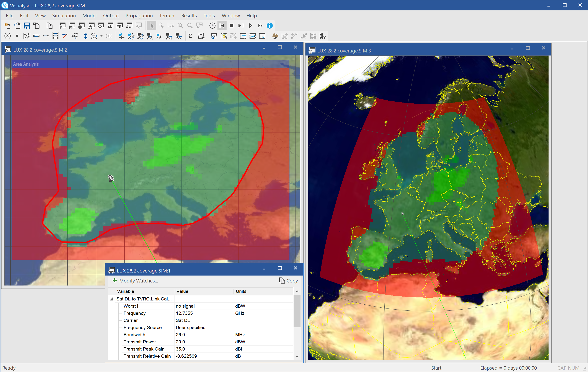Fast forward the simulation
This screenshot has height=372, width=588.
(x=260, y=26)
